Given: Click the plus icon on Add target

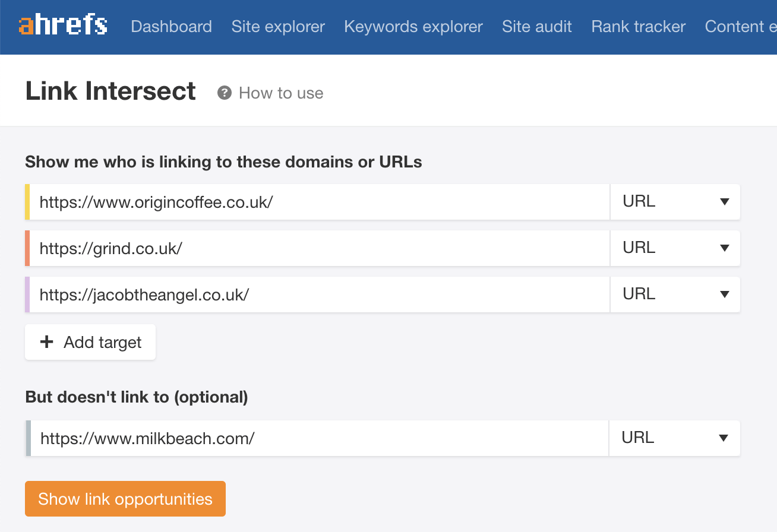Looking at the screenshot, I should click(46, 342).
